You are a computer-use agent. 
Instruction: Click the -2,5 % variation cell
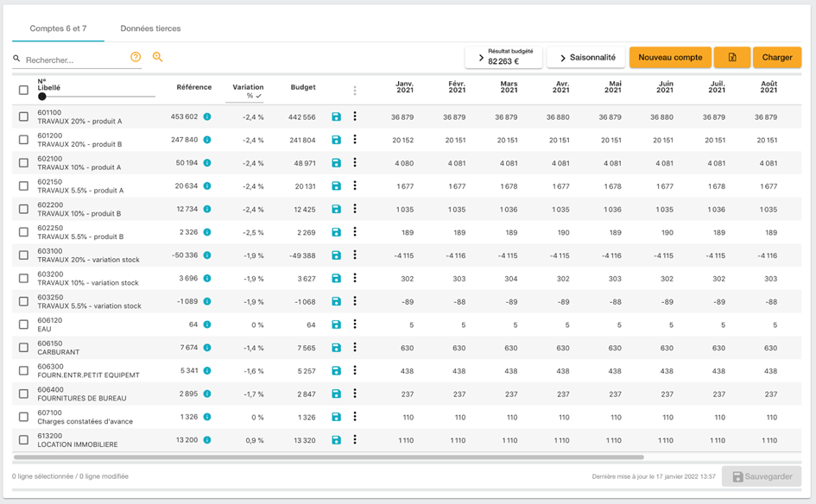coord(253,232)
